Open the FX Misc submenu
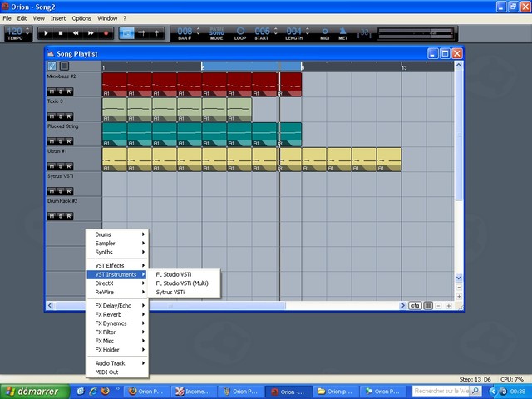Image resolution: width=532 pixels, height=399 pixels. point(116,341)
